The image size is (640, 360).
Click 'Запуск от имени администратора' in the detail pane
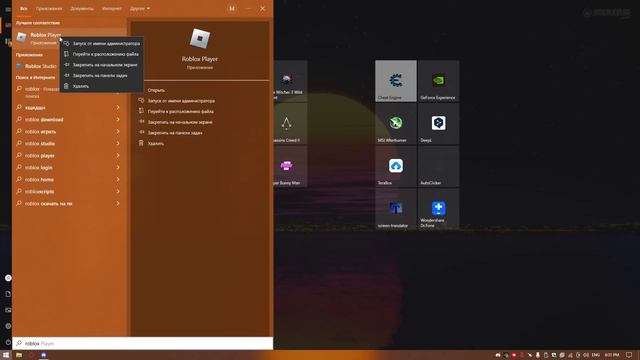click(181, 101)
